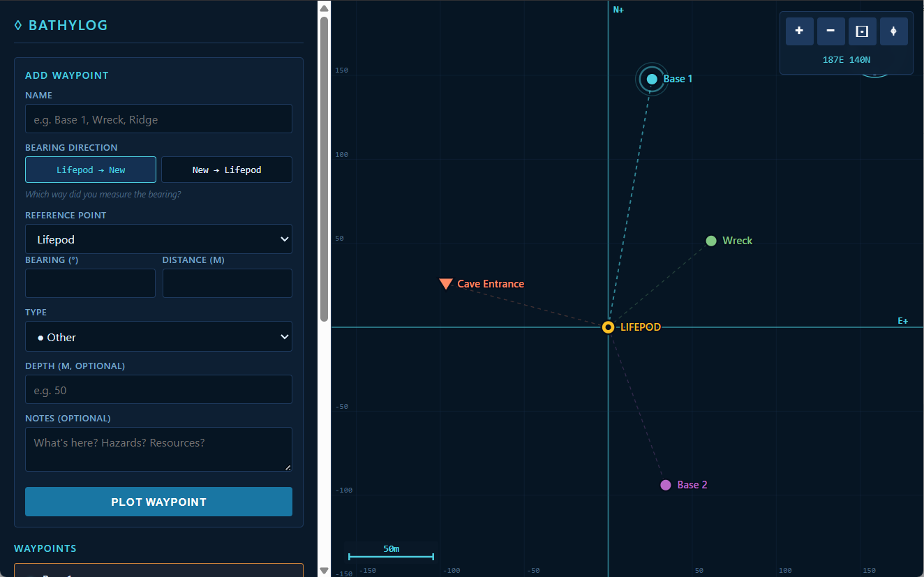Image resolution: width=924 pixels, height=577 pixels.
Task: Click the Add Waypoint heading
Action: [x=67, y=75]
